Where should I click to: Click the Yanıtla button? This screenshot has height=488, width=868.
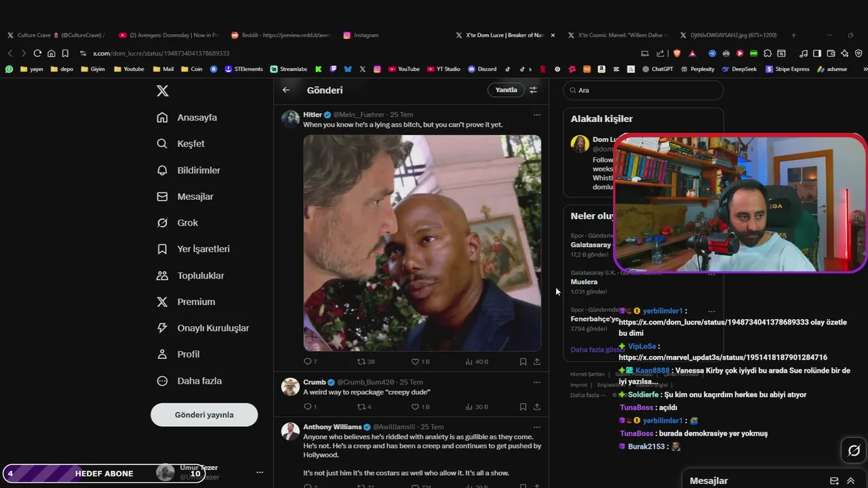[506, 90]
